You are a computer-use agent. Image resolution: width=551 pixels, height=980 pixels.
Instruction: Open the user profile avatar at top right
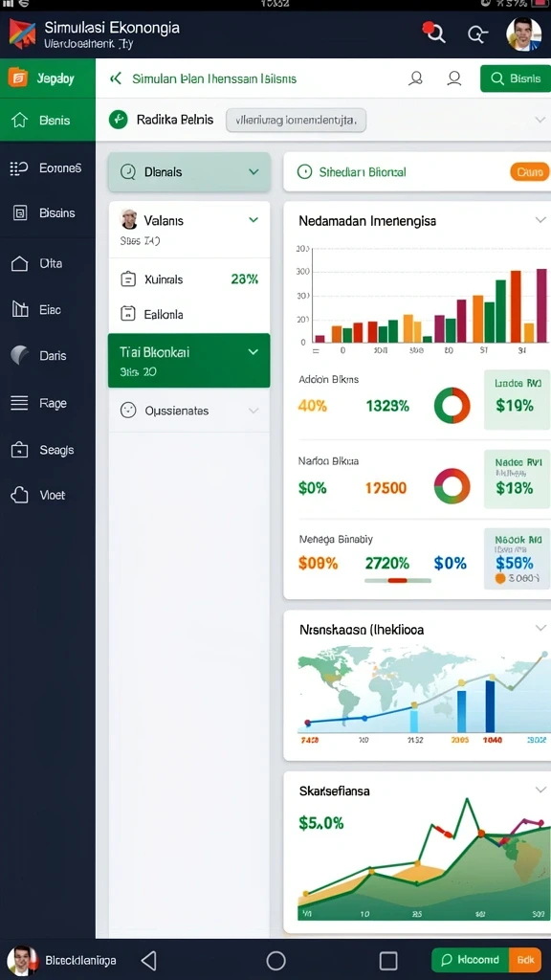523,33
